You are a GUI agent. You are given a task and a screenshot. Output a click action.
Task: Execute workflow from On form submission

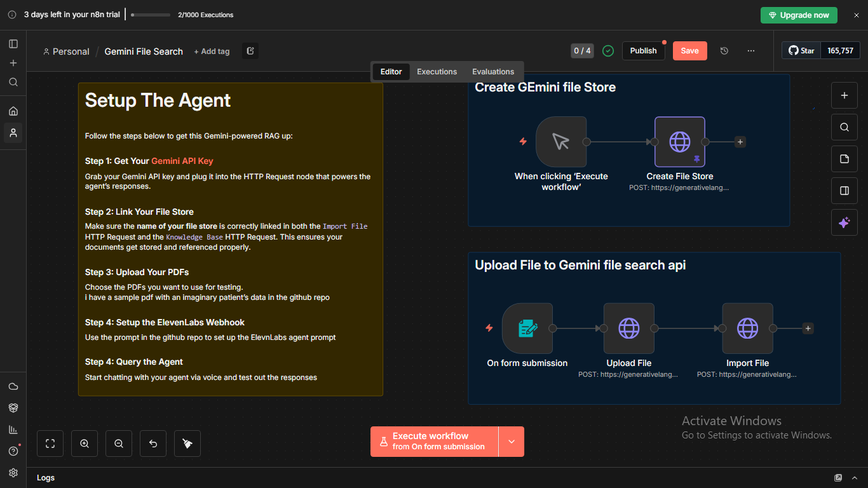coord(435,442)
